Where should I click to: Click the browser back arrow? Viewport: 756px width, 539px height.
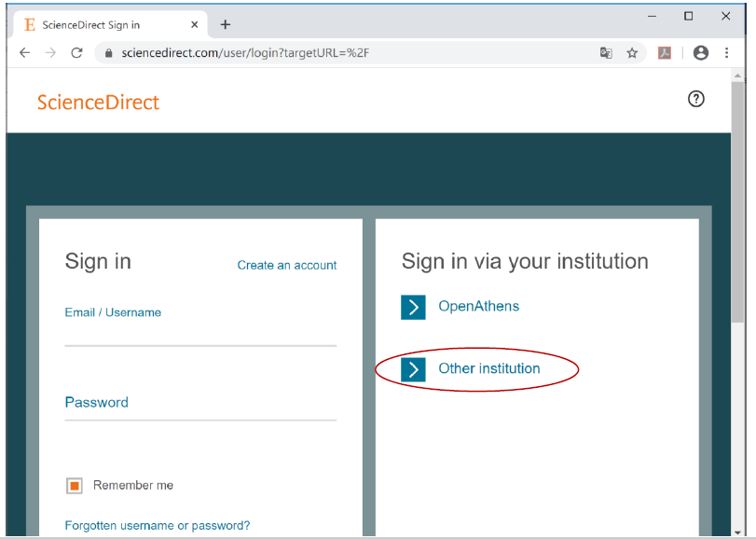tap(24, 52)
